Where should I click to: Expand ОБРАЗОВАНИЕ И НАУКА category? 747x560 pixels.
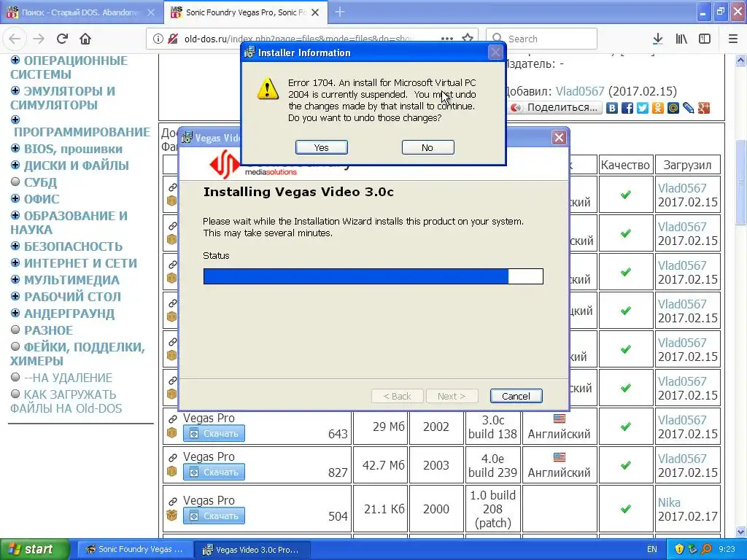coord(15,215)
